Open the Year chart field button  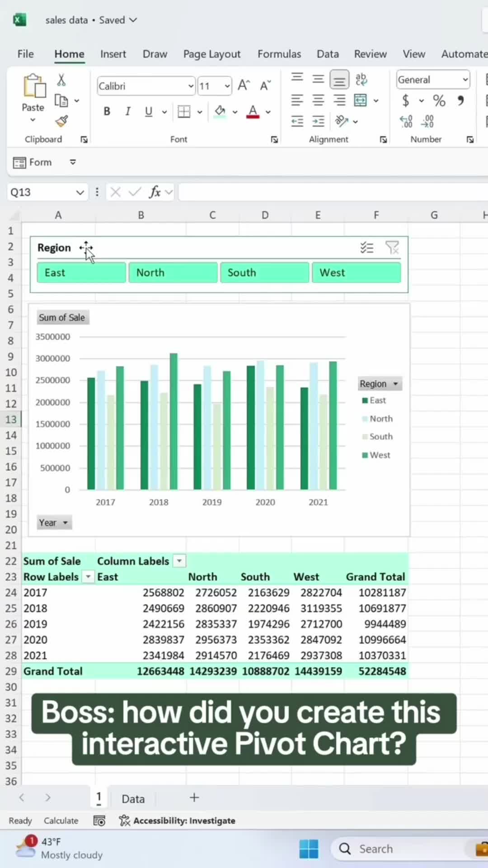pos(54,523)
